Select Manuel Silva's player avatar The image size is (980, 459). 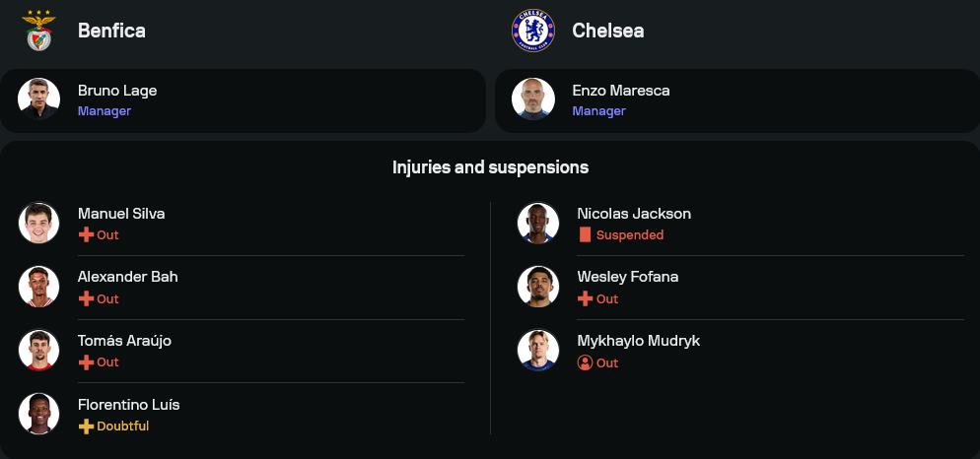(x=39, y=224)
